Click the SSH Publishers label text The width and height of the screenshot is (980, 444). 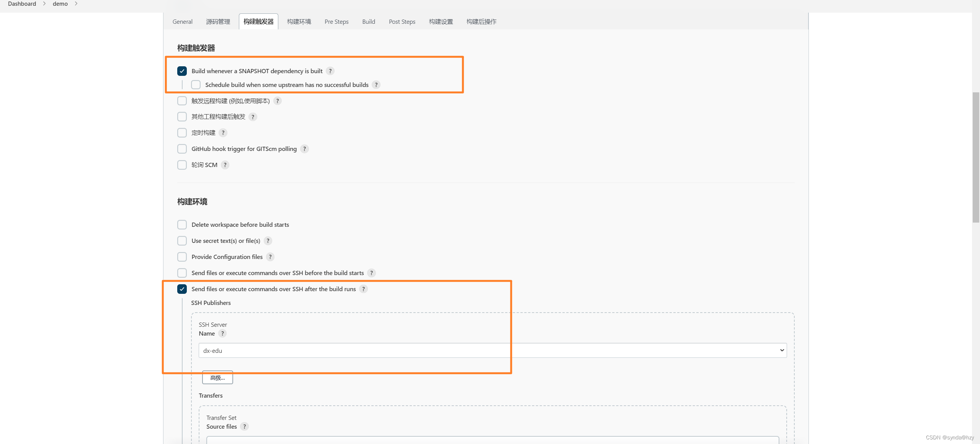[211, 303]
